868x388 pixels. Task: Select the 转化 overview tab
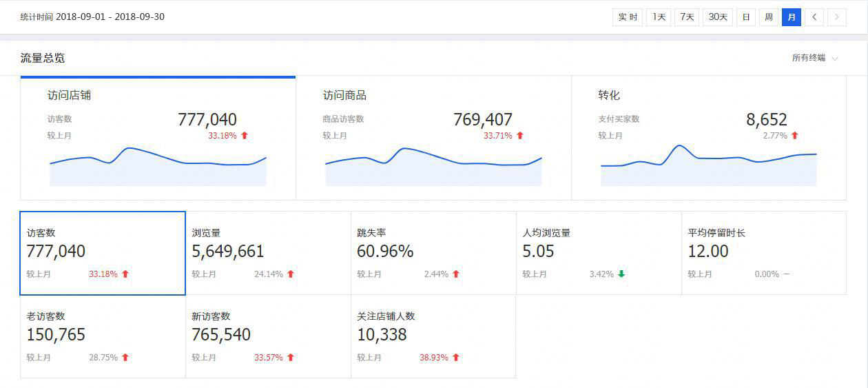(x=709, y=138)
